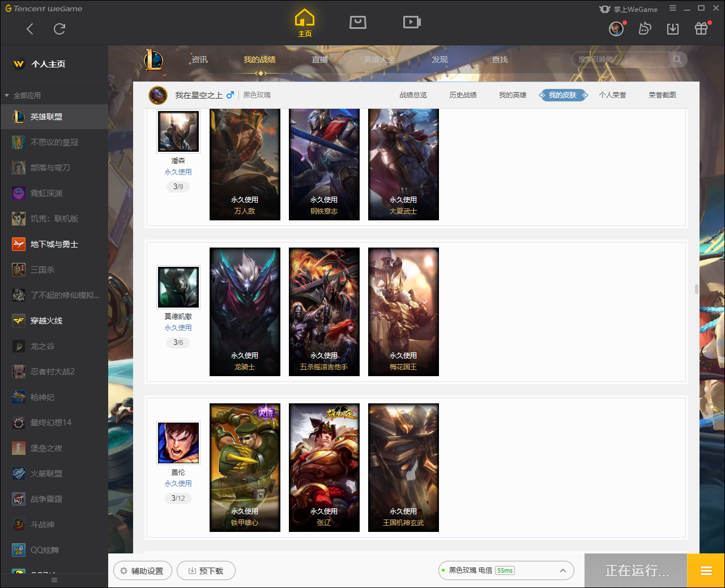Viewport: 725px width, 588px height.
Task: Select 饥荒：联机版 in sidebar
Action: tap(54, 219)
